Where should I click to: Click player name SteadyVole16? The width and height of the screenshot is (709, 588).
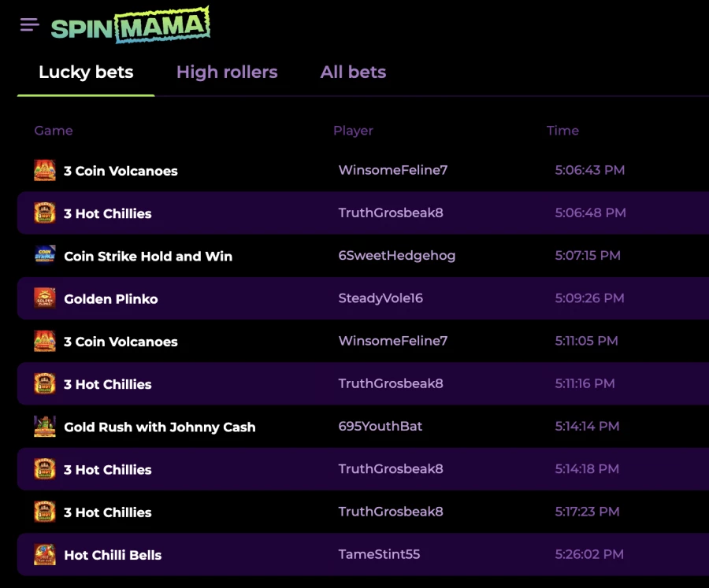[380, 298]
